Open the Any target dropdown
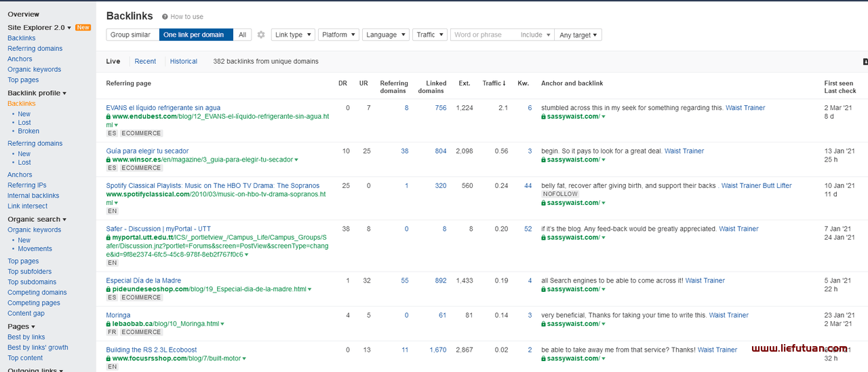 (578, 35)
